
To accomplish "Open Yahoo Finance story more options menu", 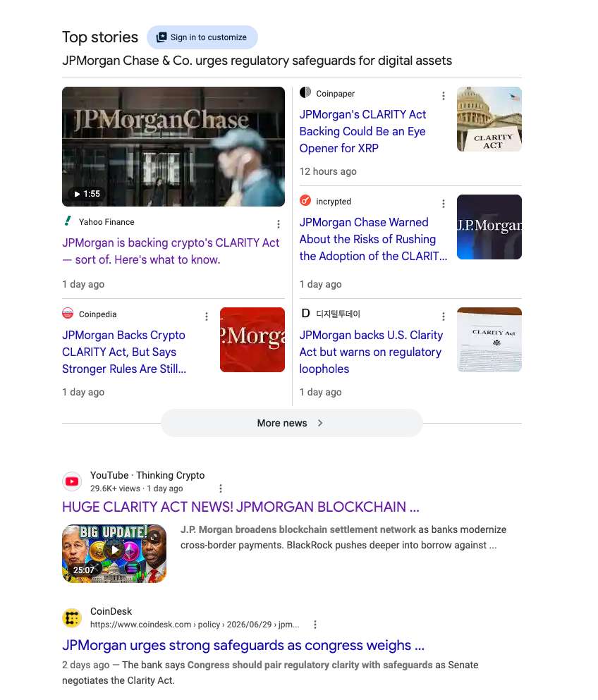I will click(279, 224).
